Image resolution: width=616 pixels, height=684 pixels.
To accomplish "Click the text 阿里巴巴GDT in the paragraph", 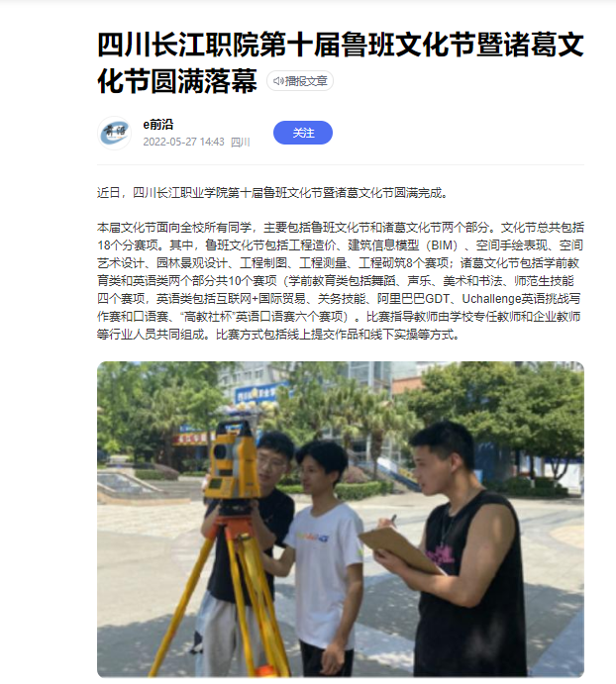I will tap(413, 298).
